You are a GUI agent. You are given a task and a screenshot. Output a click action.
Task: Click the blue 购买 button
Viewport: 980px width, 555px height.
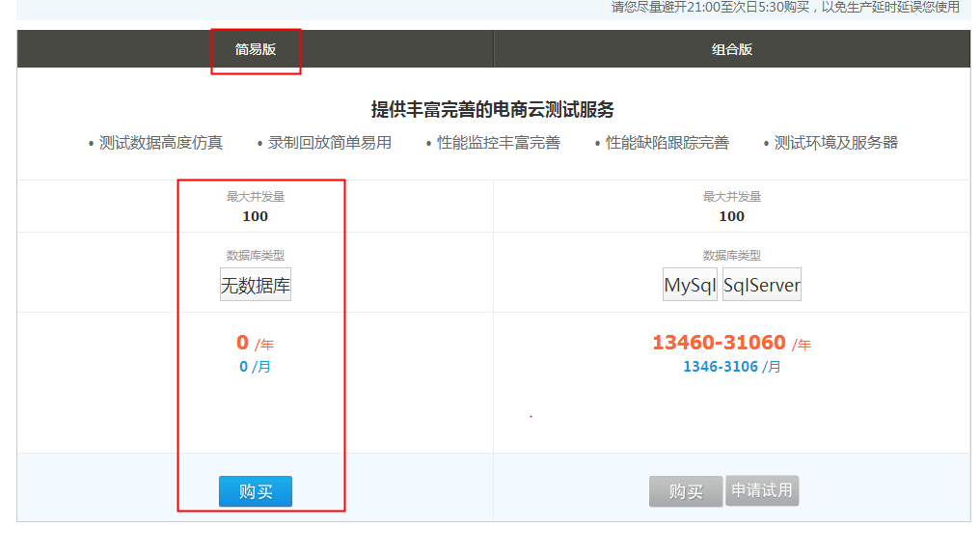tap(256, 491)
